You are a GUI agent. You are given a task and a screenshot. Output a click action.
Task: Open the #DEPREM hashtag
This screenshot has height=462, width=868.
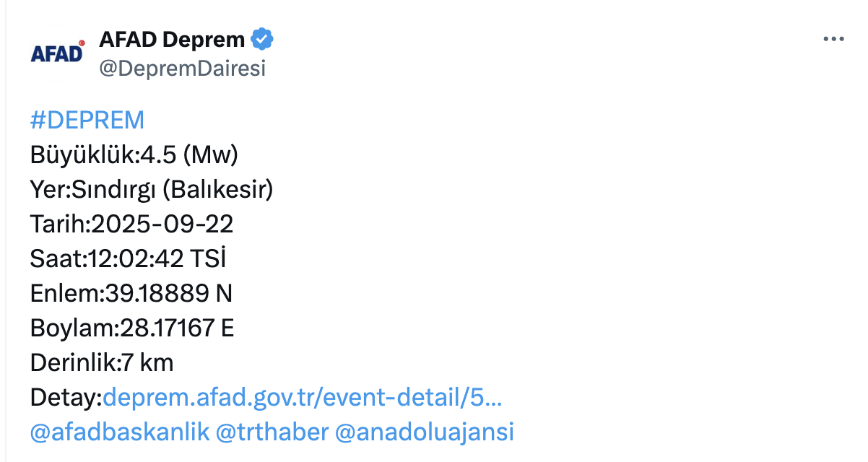pyautogui.click(x=87, y=120)
